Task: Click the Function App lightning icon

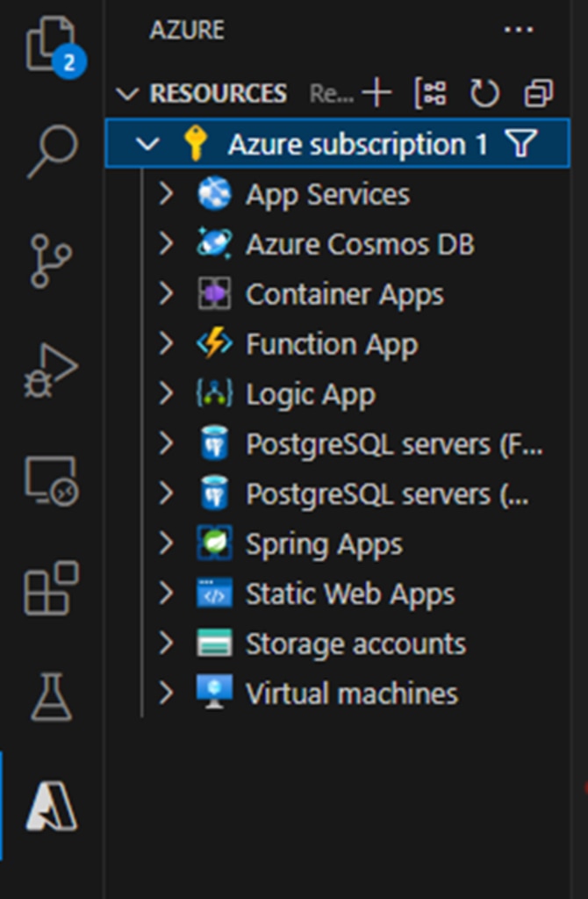Action: (x=214, y=344)
